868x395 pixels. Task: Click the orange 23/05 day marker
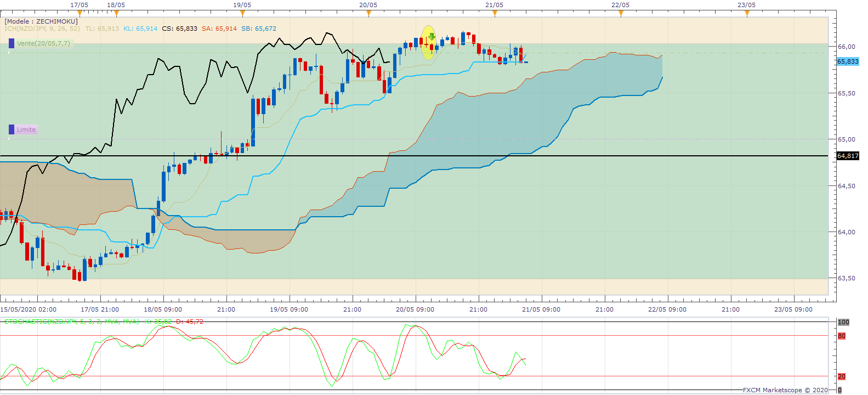pyautogui.click(x=747, y=13)
